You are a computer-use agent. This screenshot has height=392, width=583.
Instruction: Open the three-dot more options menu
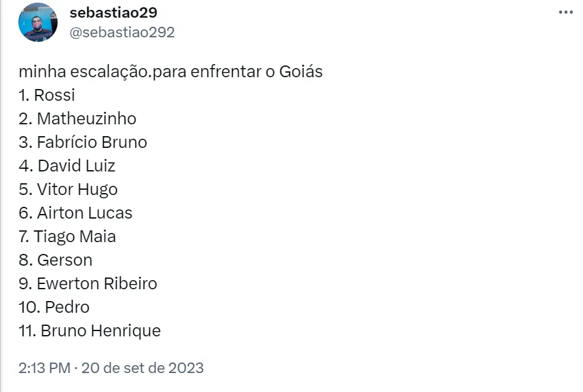click(x=565, y=12)
